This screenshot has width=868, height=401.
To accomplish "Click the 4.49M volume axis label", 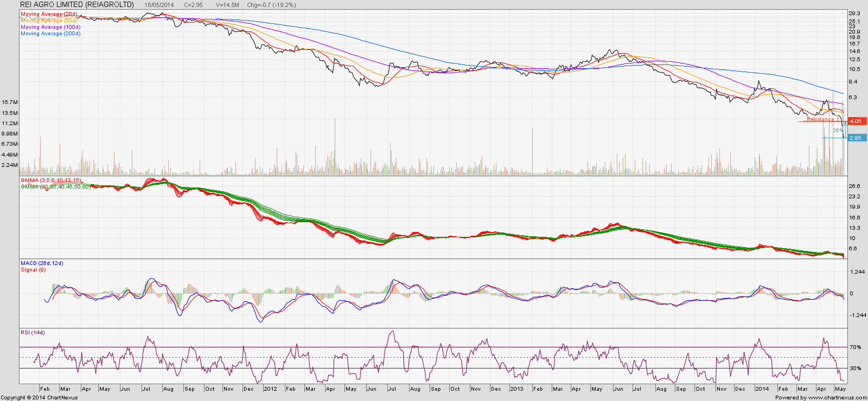I will pyautogui.click(x=10, y=154).
